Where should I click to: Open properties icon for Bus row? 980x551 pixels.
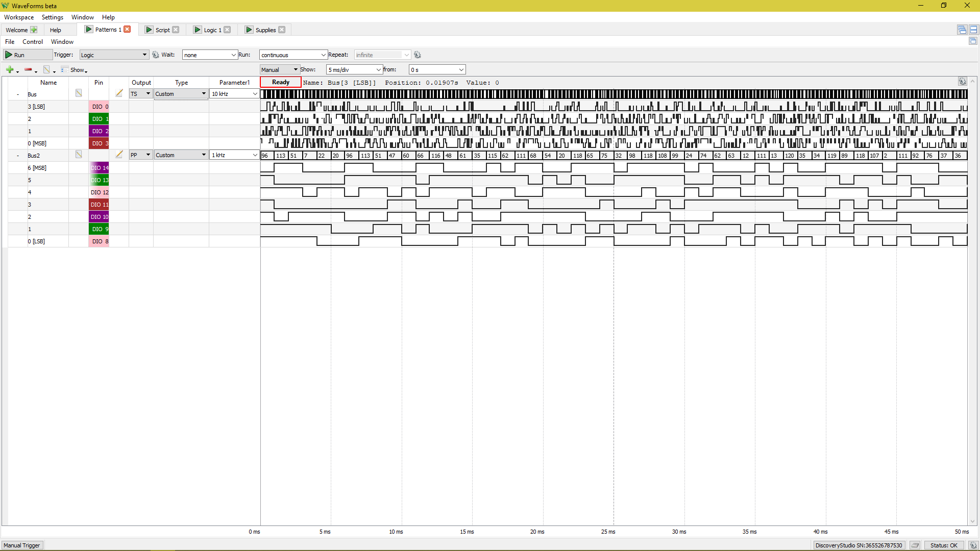tap(79, 93)
